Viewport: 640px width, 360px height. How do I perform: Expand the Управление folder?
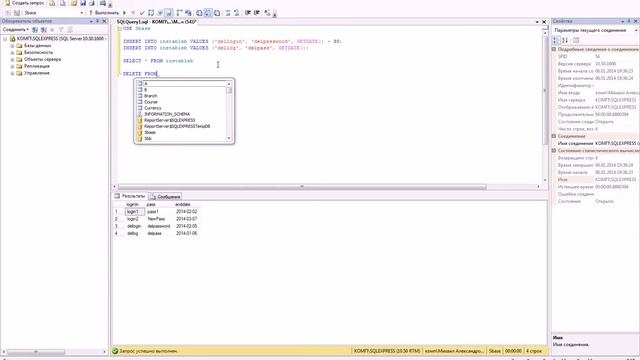tap(12, 73)
